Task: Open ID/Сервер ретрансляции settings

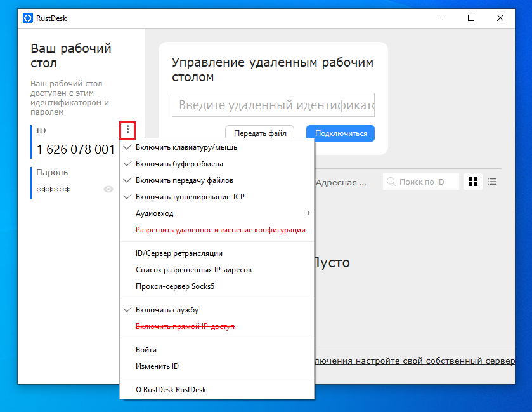Action: point(217,253)
